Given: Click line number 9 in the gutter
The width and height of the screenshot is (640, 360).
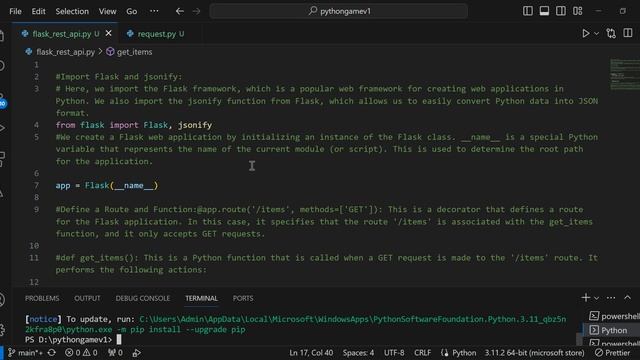Looking at the screenshot, I should click(36, 209).
